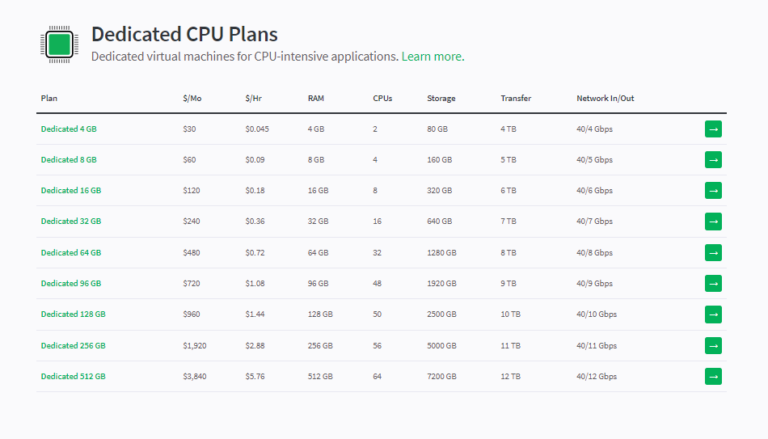The image size is (768, 439).
Task: Click the green CPU chip icon
Action: [58, 44]
